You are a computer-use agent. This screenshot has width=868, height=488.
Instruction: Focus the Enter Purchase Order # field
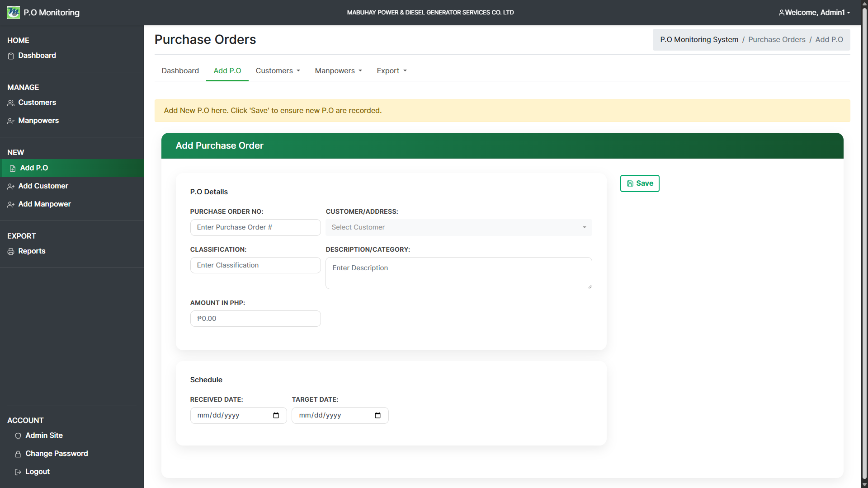coord(255,227)
